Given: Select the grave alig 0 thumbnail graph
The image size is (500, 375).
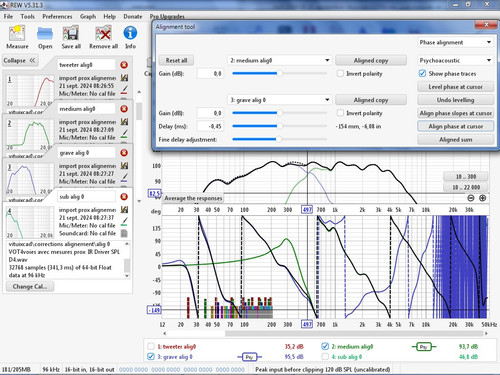Looking at the screenshot, I should [x=30, y=178].
